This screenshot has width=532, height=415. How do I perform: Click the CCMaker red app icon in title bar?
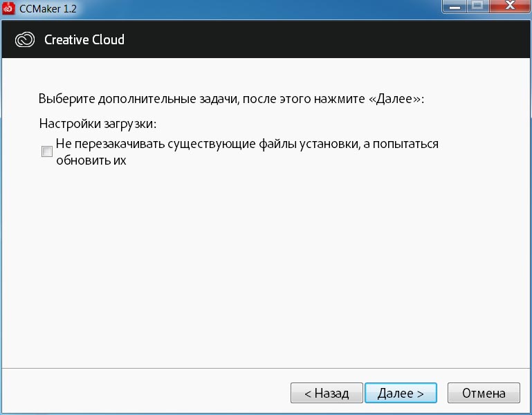tap(8, 8)
